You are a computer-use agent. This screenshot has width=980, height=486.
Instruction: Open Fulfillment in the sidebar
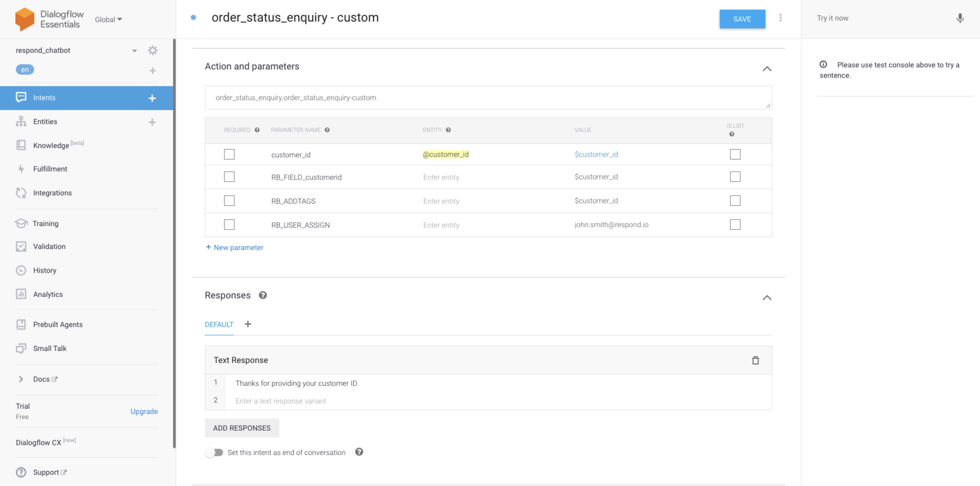pyautogui.click(x=50, y=169)
